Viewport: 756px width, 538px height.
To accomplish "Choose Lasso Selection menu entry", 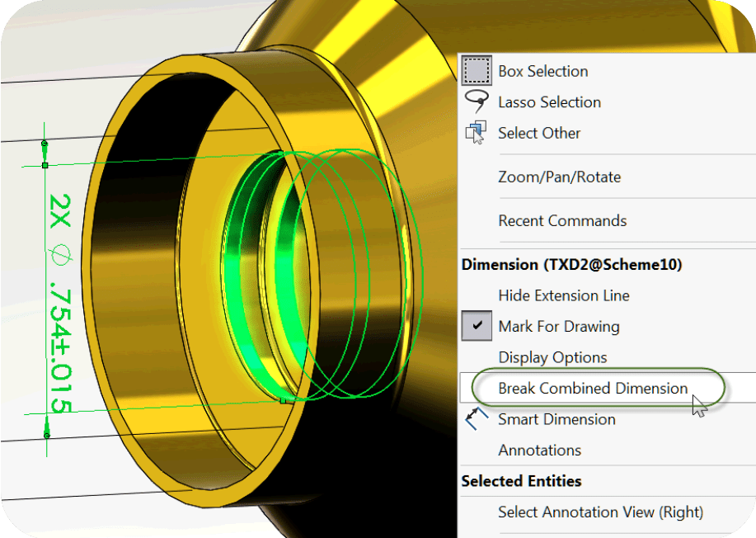I will coord(549,102).
